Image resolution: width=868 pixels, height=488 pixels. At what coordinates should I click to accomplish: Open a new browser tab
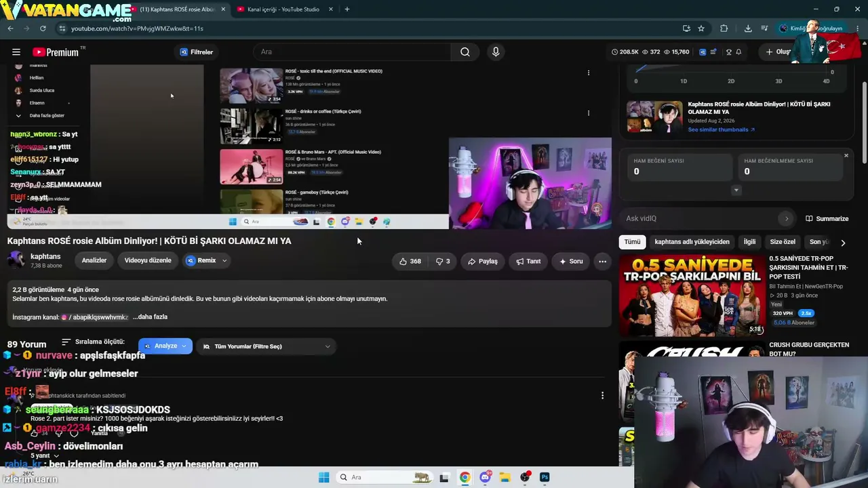(x=347, y=9)
